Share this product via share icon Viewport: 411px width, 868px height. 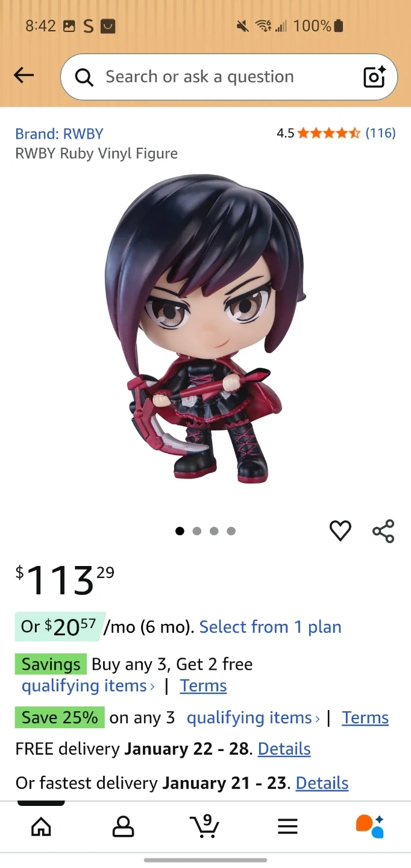click(383, 531)
